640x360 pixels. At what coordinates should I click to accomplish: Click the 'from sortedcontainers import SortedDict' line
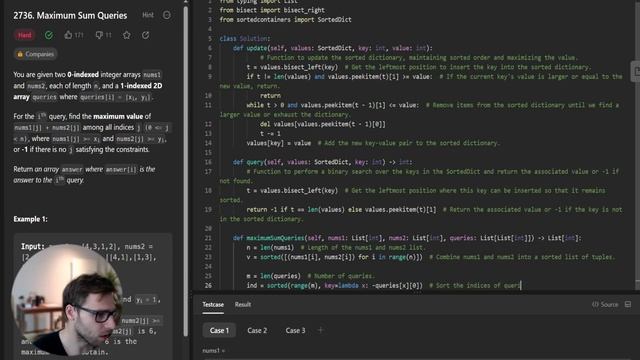[x=285, y=20]
